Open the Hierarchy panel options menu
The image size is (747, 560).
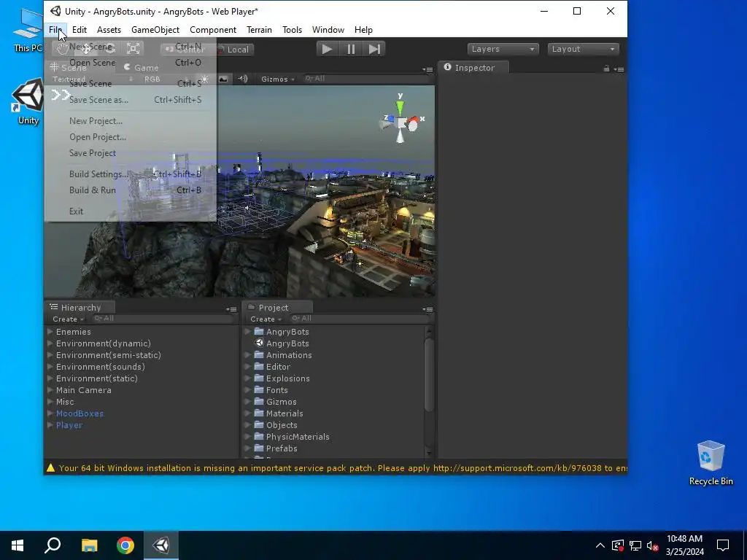pos(231,309)
